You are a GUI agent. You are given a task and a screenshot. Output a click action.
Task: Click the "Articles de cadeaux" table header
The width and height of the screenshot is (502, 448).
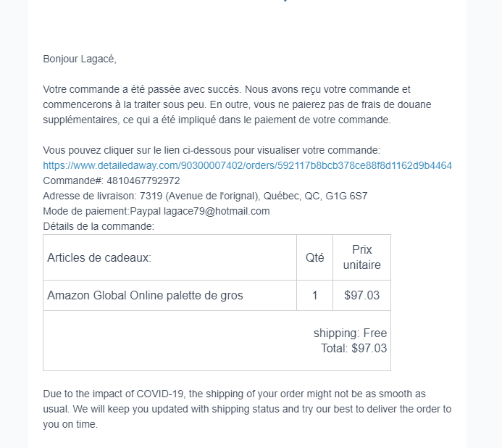(x=99, y=257)
